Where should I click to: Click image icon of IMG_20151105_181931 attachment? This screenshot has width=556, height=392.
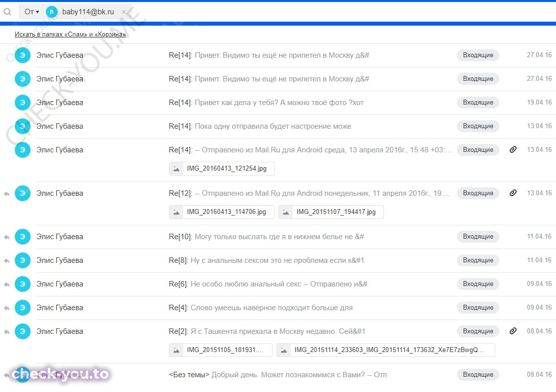(176, 350)
